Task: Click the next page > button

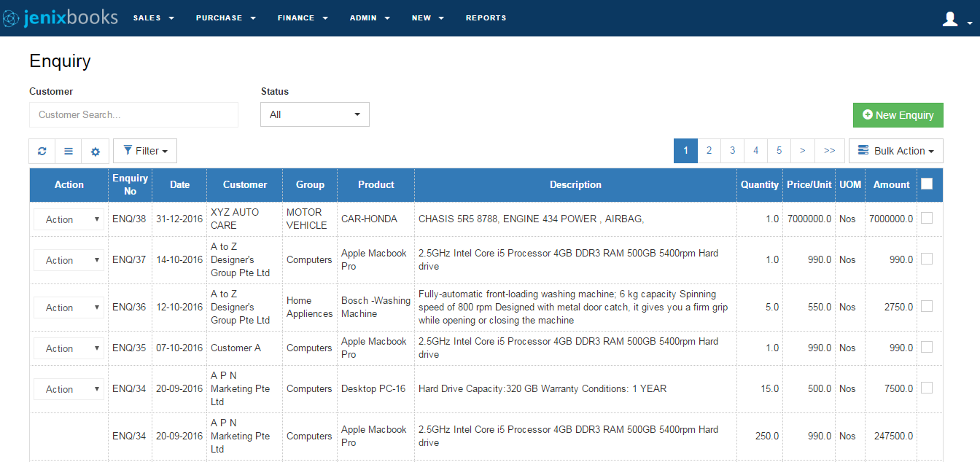Action: [802, 151]
